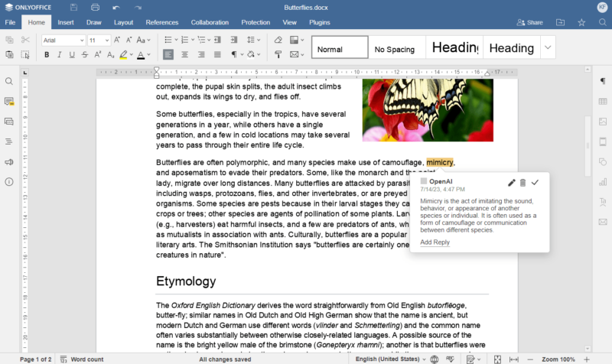The image size is (612, 364).
Task: Click the strikethrough icon
Action: [84, 55]
